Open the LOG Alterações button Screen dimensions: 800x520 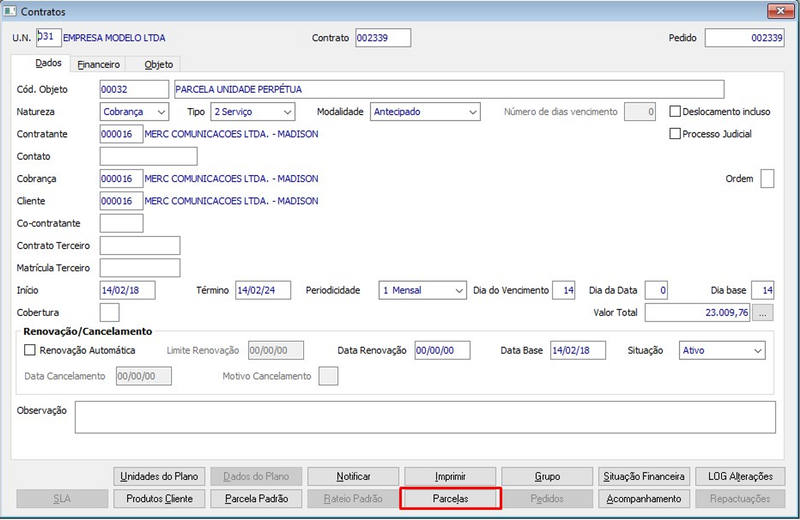point(740,477)
